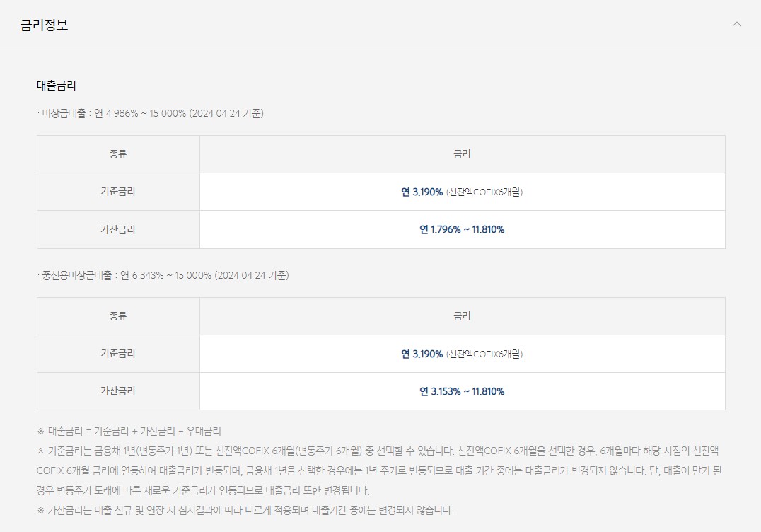
Task: Select 기준금리 row in the first table
Action: point(118,191)
